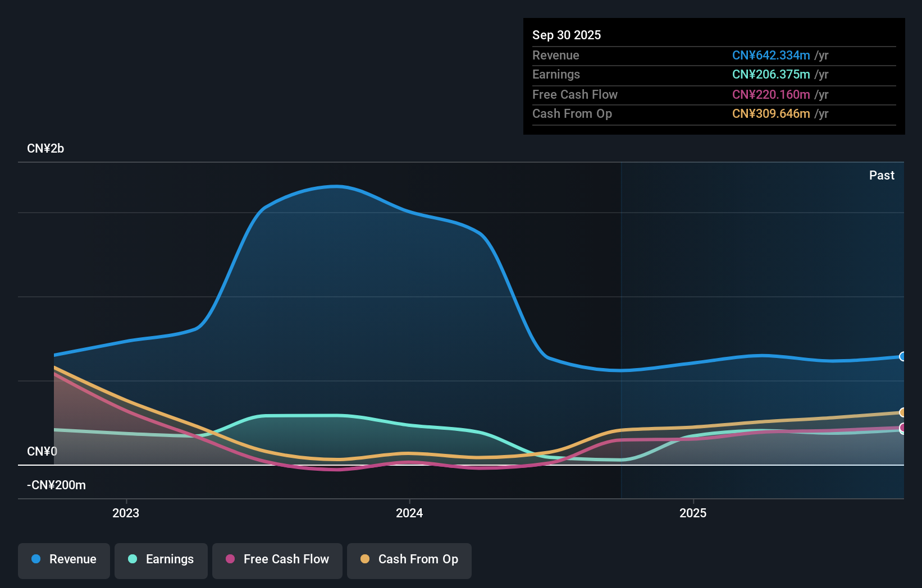The height and width of the screenshot is (588, 922).
Task: Click the blue Revenue legend dot
Action: pyautogui.click(x=36, y=559)
